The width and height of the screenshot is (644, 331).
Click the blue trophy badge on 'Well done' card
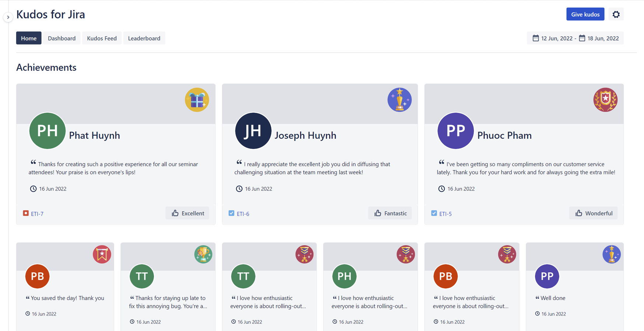(612, 254)
